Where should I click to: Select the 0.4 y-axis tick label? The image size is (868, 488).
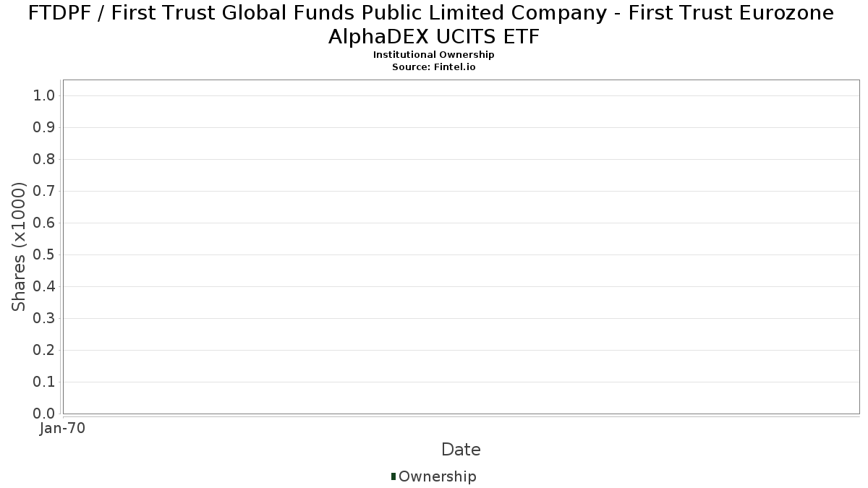click(44, 287)
